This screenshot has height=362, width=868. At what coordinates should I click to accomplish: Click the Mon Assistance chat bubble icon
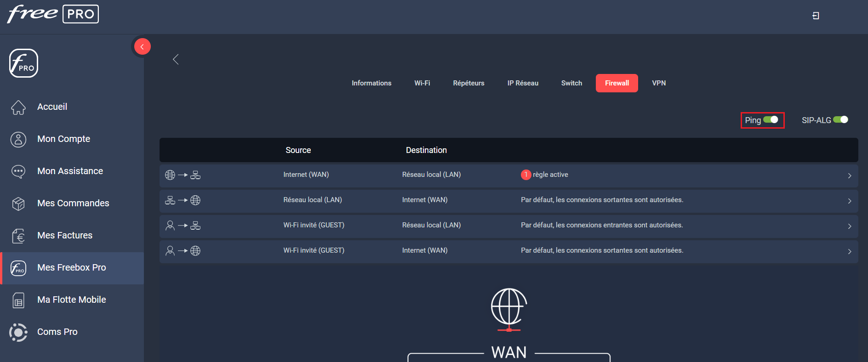point(18,171)
